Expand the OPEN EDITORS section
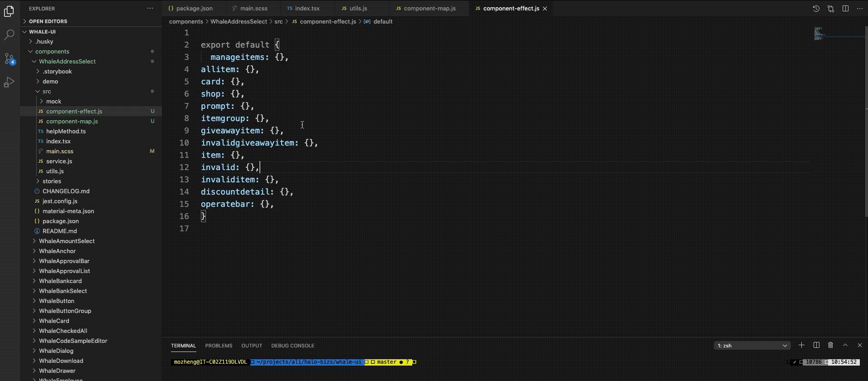 (48, 21)
